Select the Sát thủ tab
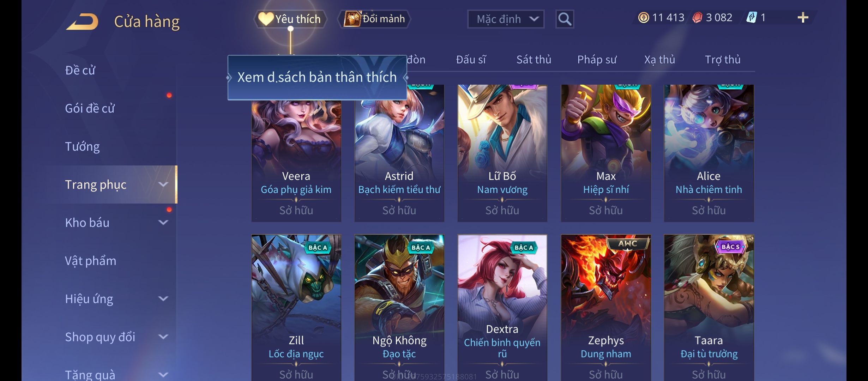 coord(534,60)
